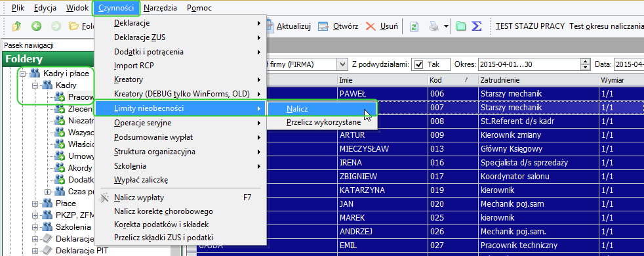Screen dimensions: 644x256
Task: Click the printer icon
Action: tap(435, 26)
